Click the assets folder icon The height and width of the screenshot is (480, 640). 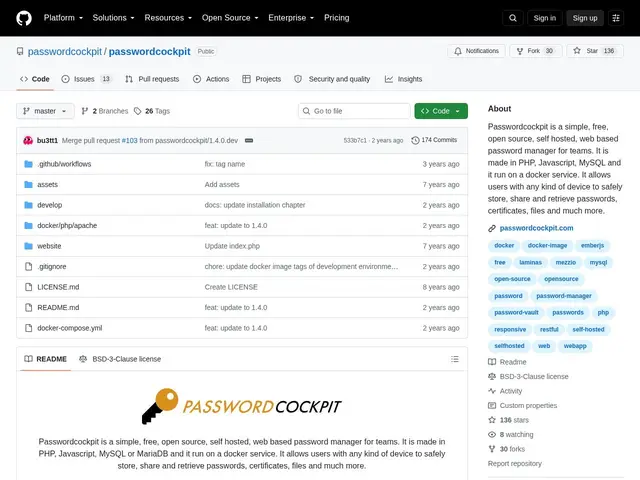point(28,184)
